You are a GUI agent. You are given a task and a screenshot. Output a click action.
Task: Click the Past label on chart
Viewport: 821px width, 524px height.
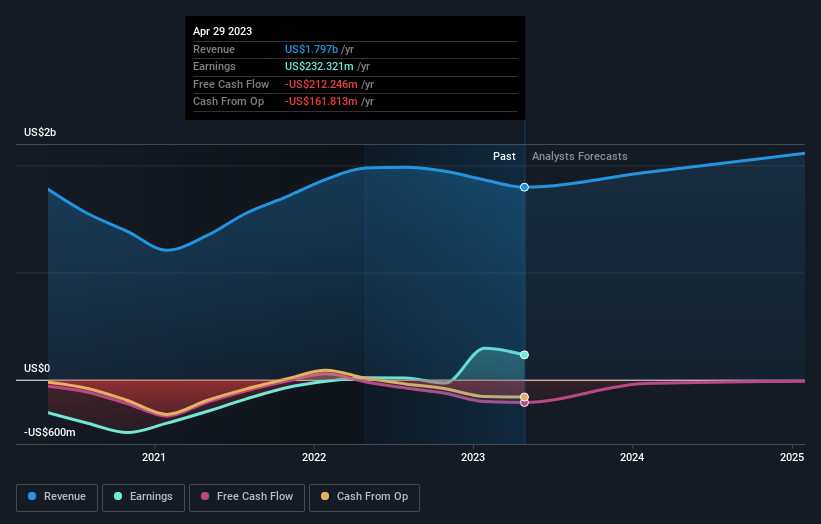pos(504,156)
